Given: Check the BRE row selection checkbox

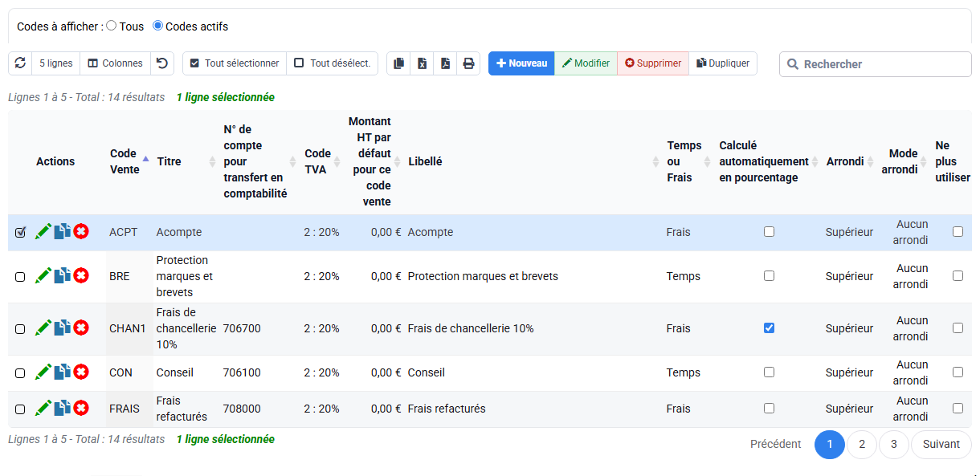Looking at the screenshot, I should point(20,277).
